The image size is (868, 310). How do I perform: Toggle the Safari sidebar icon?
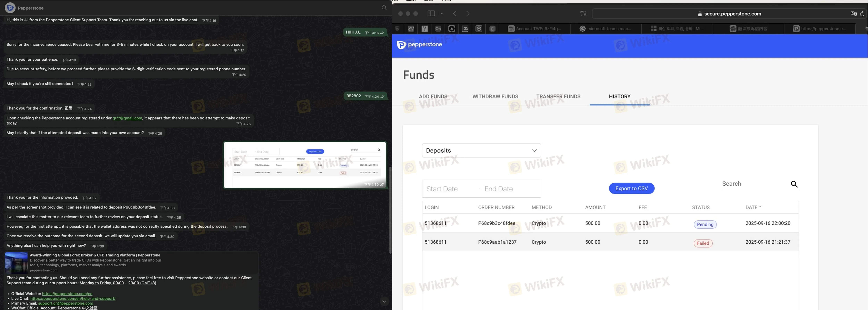(x=431, y=14)
